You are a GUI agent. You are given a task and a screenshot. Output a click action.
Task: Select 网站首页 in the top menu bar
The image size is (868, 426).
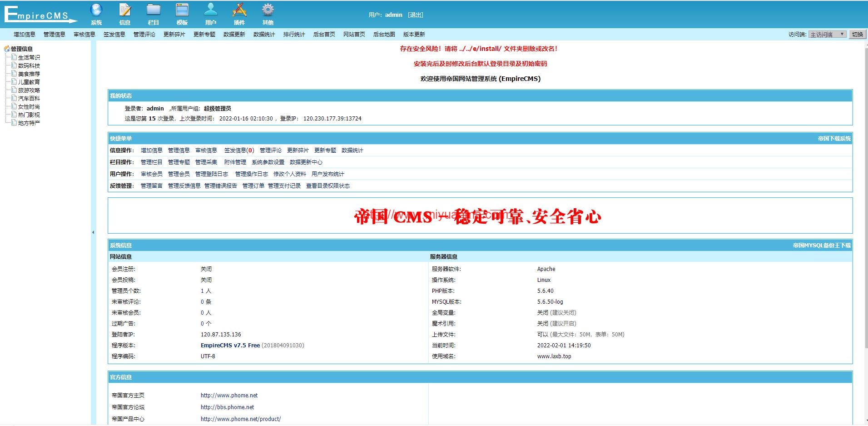354,35
